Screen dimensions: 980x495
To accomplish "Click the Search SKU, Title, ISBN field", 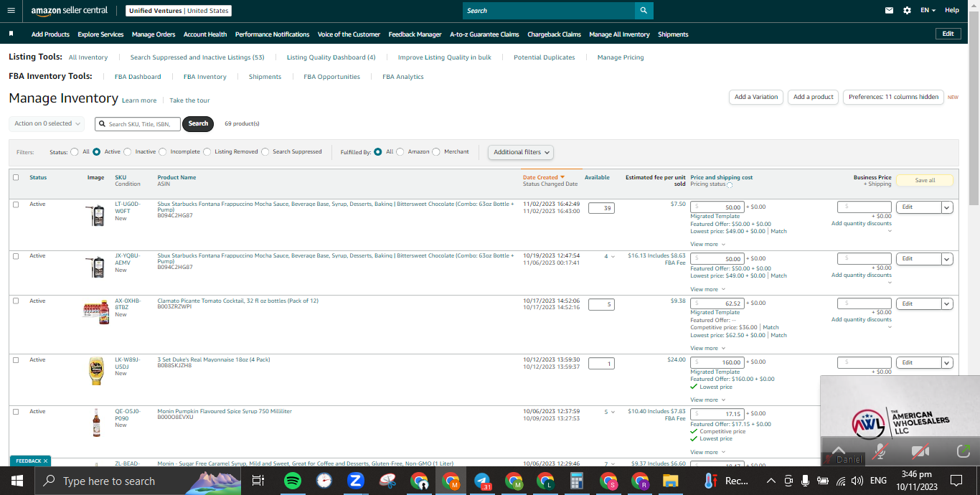I will tap(138, 124).
